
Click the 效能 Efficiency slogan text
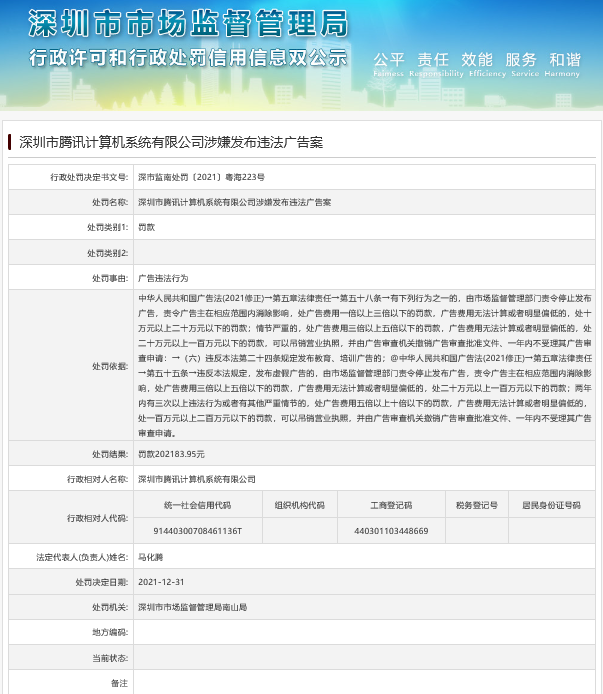click(x=487, y=65)
